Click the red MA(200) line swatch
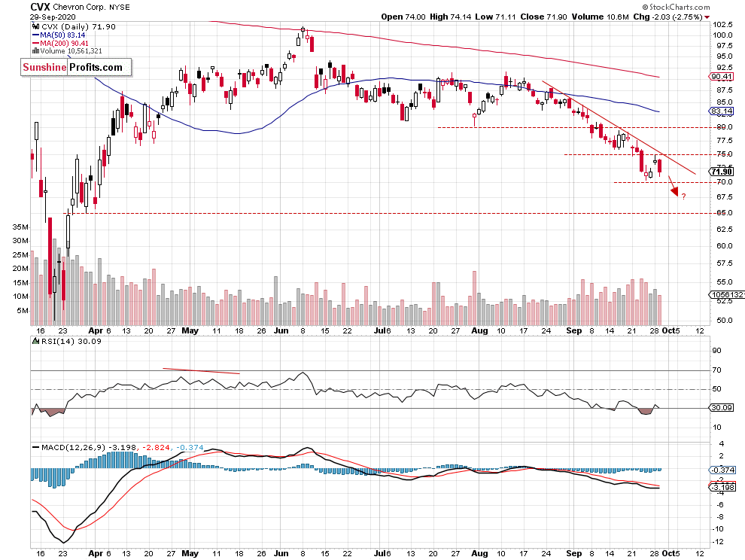This screenshot has height=560, width=745. click(x=35, y=43)
